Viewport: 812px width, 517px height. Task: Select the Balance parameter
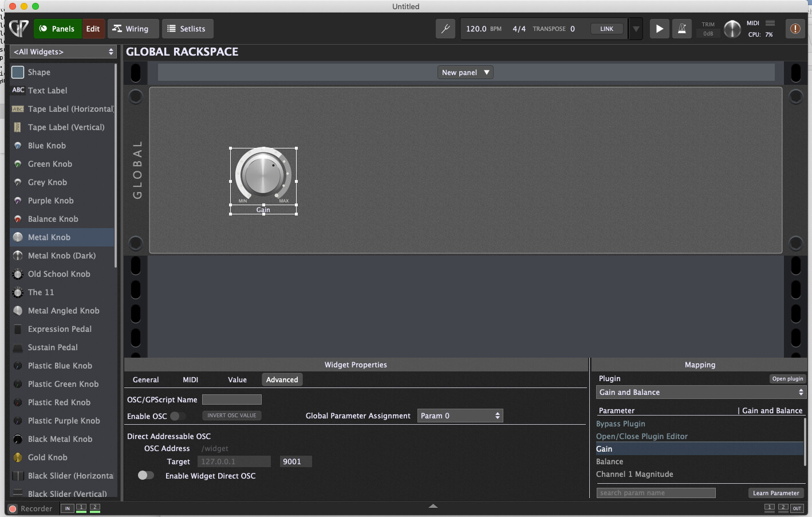[x=699, y=461]
